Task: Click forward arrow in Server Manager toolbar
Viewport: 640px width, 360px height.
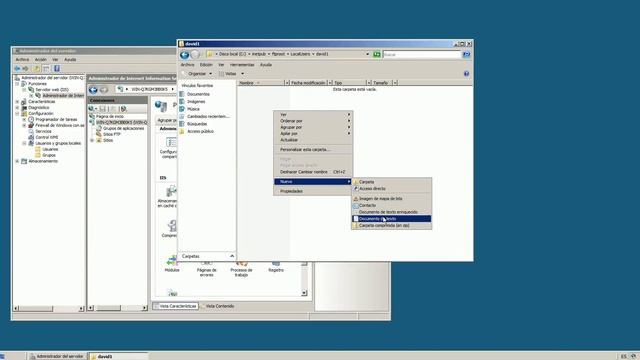Action: pyautogui.click(x=25, y=69)
